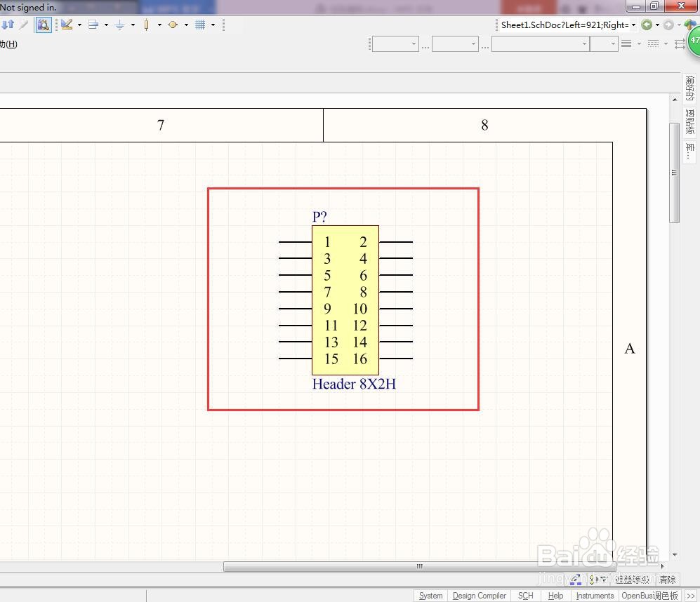
Task: Click the up-down hierarchy navigation arrows icon
Action: (8, 25)
